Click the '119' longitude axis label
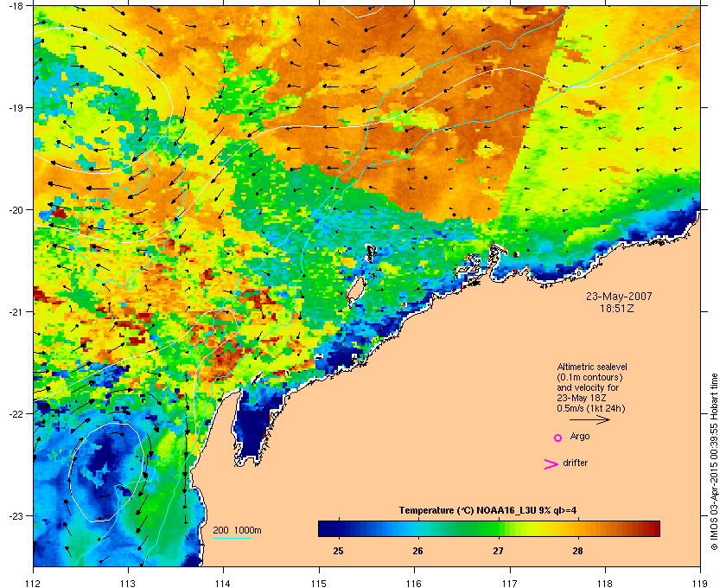This screenshot has width=726, height=588. tap(699, 583)
